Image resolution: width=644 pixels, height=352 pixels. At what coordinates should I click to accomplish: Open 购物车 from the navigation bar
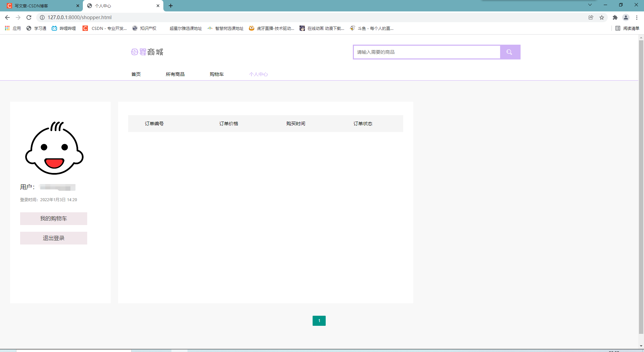click(216, 74)
